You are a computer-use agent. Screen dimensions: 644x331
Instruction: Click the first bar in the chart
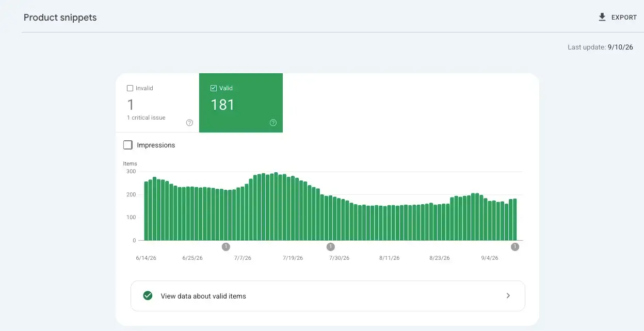click(x=146, y=211)
